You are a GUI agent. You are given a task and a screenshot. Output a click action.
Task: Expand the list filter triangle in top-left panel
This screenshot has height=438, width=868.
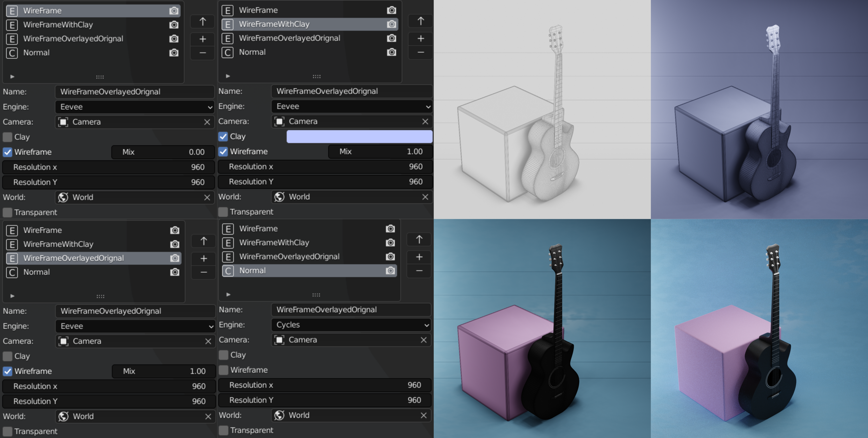pyautogui.click(x=12, y=76)
